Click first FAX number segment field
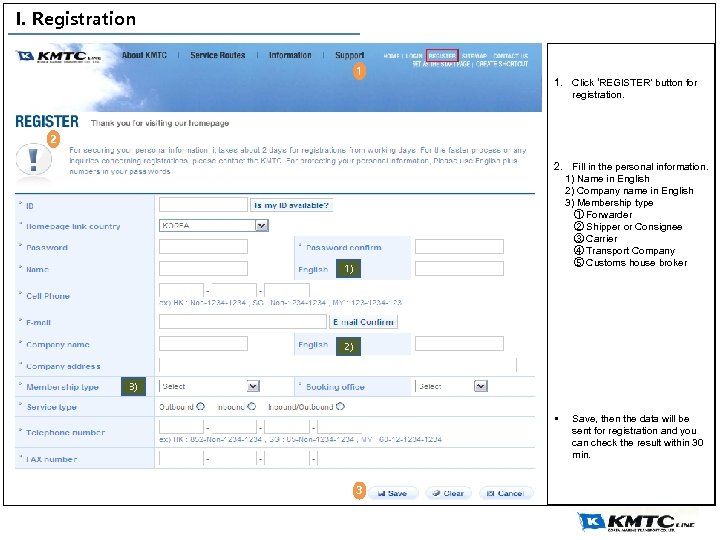The width and height of the screenshot is (720, 540). (x=181, y=458)
